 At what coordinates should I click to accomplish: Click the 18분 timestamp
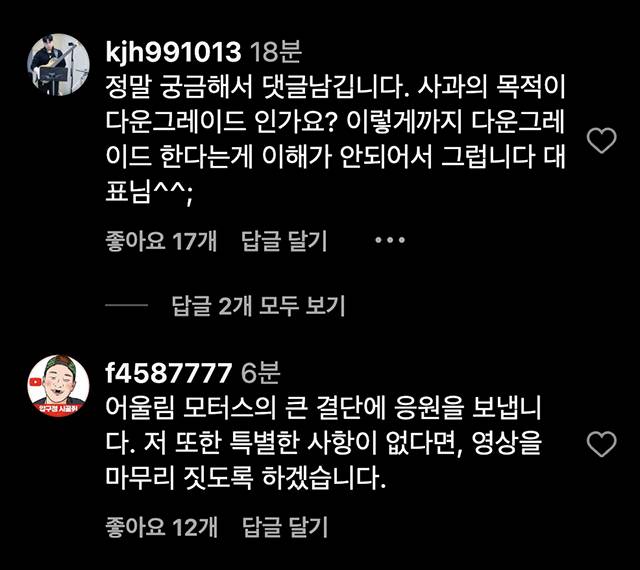click(x=276, y=52)
